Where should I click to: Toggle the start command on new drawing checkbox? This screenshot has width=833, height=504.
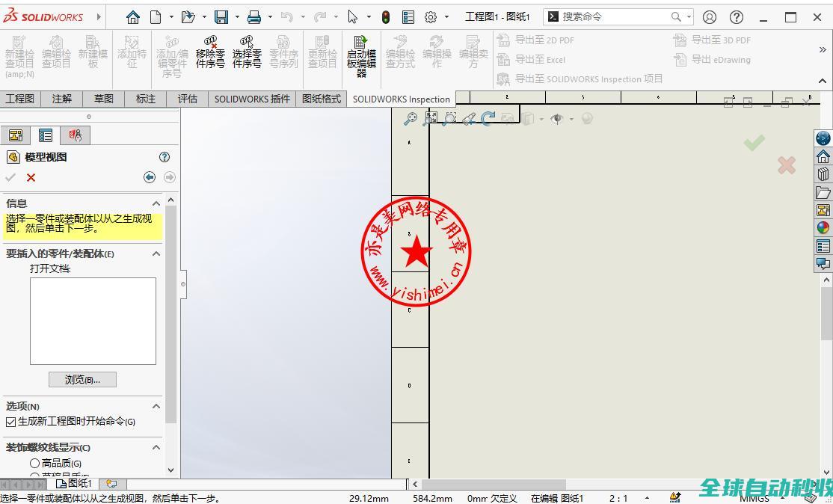[x=11, y=422]
